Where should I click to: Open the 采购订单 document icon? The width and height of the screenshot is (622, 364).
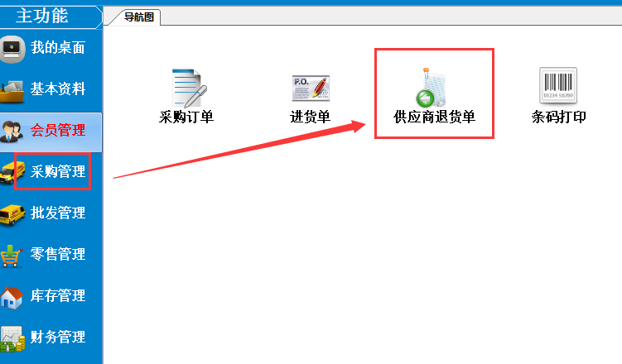[189, 88]
